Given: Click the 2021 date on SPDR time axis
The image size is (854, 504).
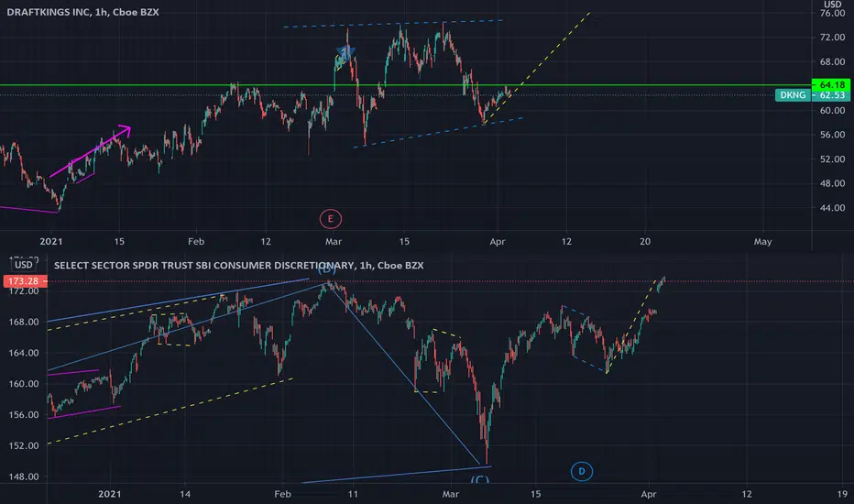Looking at the screenshot, I should pyautogui.click(x=109, y=494).
